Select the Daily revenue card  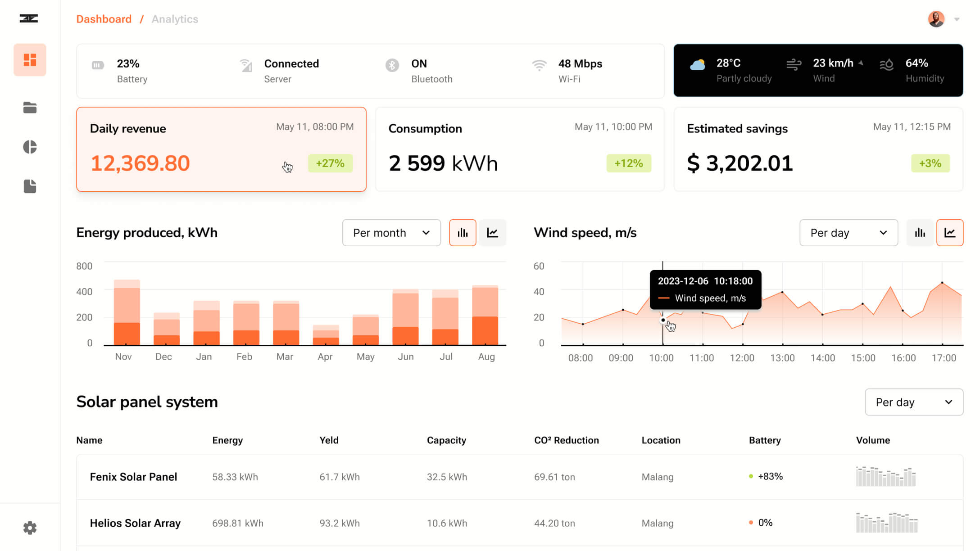click(221, 149)
